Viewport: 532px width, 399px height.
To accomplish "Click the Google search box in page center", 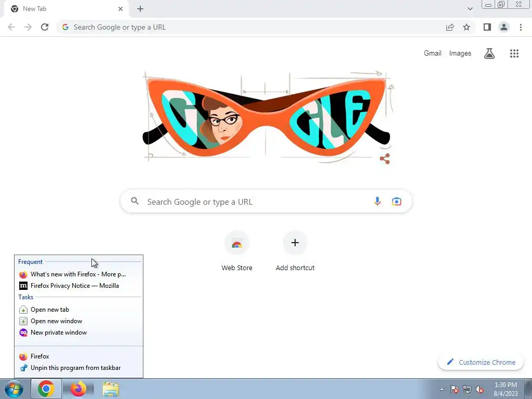I will (x=266, y=201).
